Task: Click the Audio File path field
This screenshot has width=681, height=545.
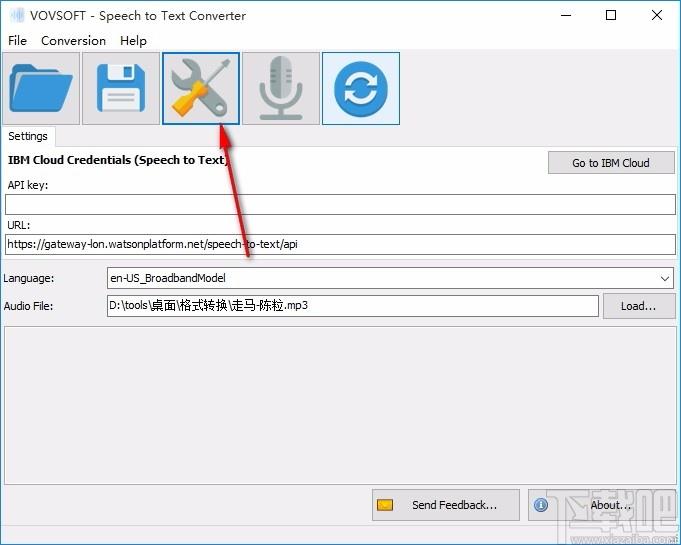Action: coord(353,306)
